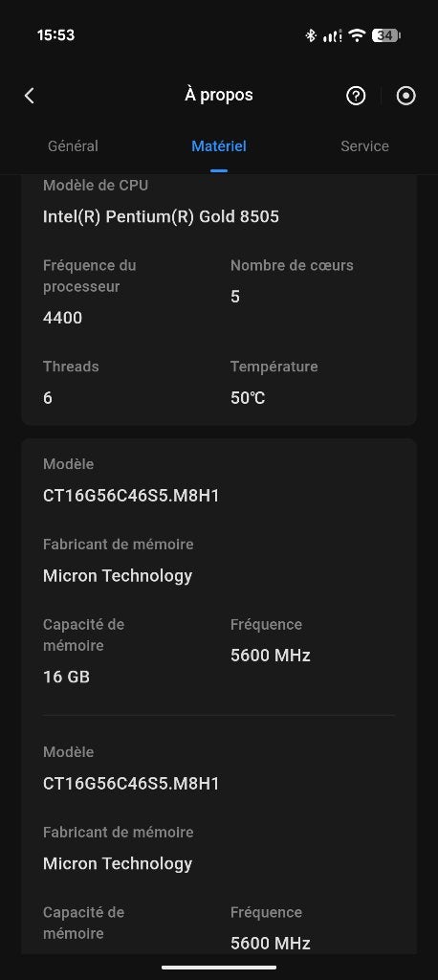Tap the first CT16G56C46S5.M8H1 memory model
This screenshot has width=438, height=980.
[x=131, y=497]
